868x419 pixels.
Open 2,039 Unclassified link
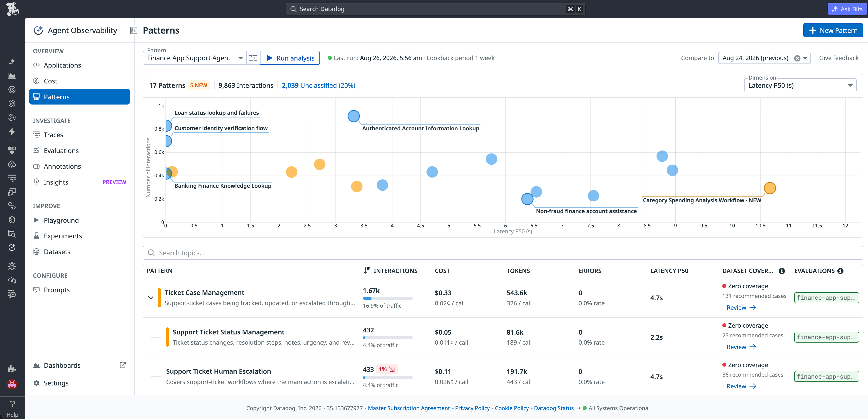pyautogui.click(x=319, y=85)
